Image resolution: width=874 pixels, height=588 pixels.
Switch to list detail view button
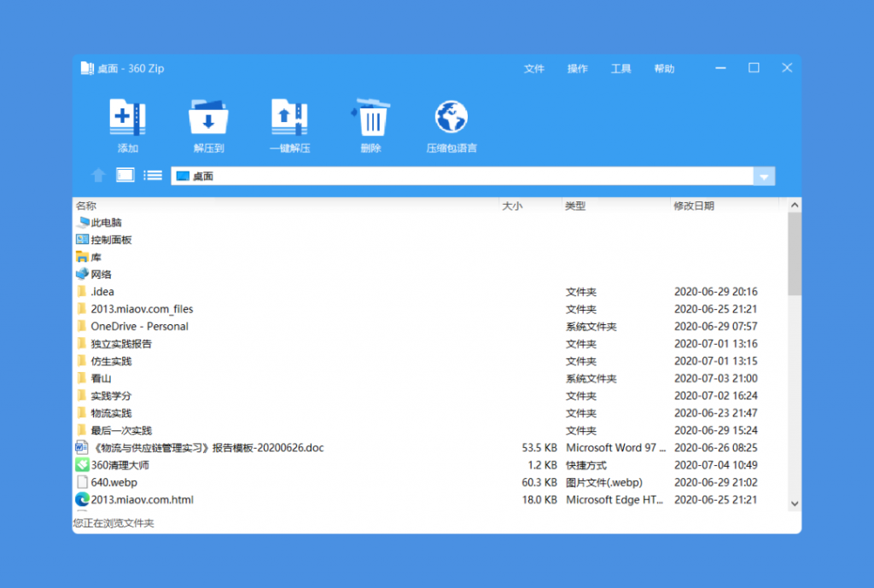pos(153,176)
